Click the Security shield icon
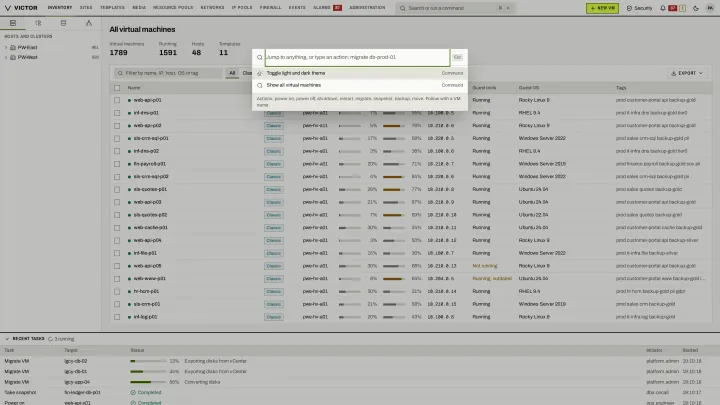 click(629, 8)
